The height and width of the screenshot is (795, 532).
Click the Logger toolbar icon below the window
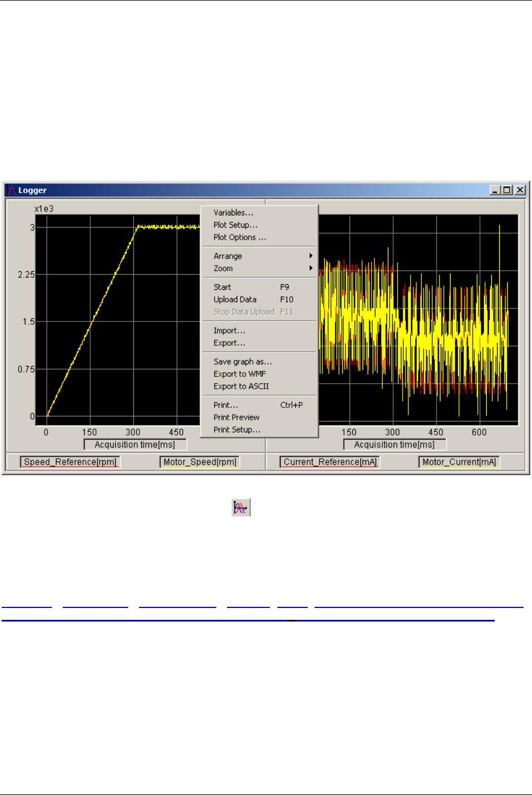click(241, 507)
